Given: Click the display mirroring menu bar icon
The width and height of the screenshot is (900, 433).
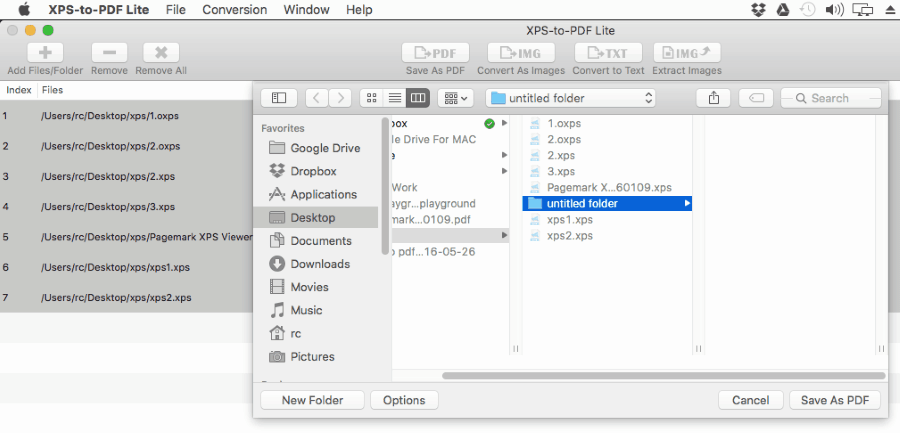Looking at the screenshot, I should [862, 10].
